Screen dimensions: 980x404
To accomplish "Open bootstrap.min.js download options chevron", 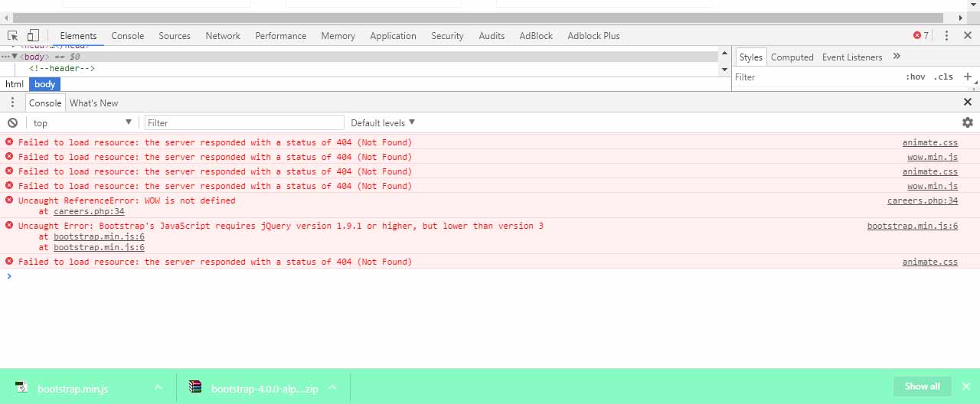I will click(158, 387).
